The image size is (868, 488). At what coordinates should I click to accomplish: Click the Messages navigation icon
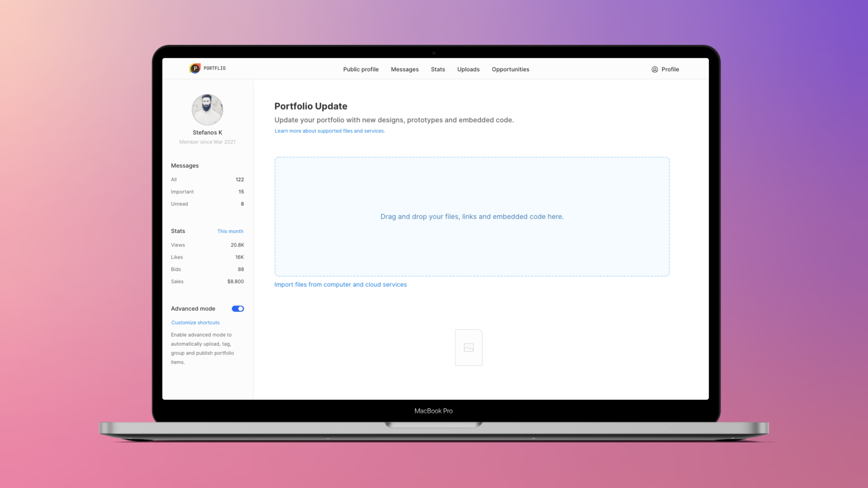404,69
